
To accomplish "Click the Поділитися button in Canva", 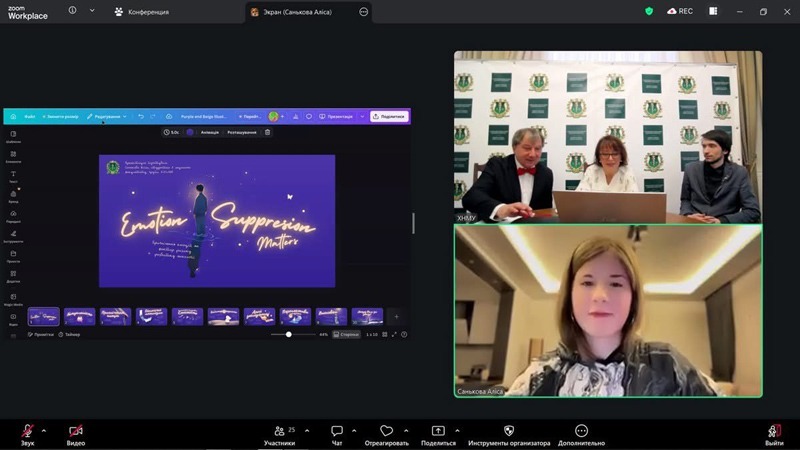I will point(389,116).
